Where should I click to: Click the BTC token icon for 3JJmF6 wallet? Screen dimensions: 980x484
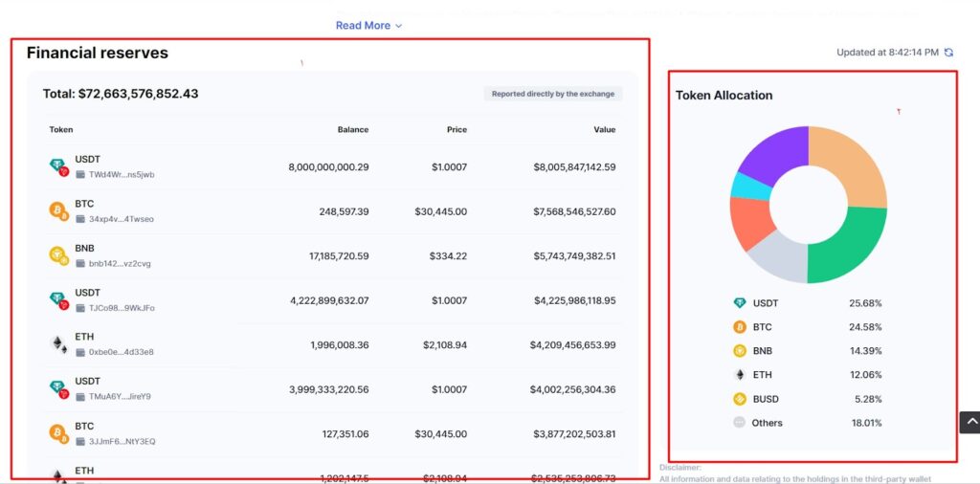pyautogui.click(x=58, y=433)
